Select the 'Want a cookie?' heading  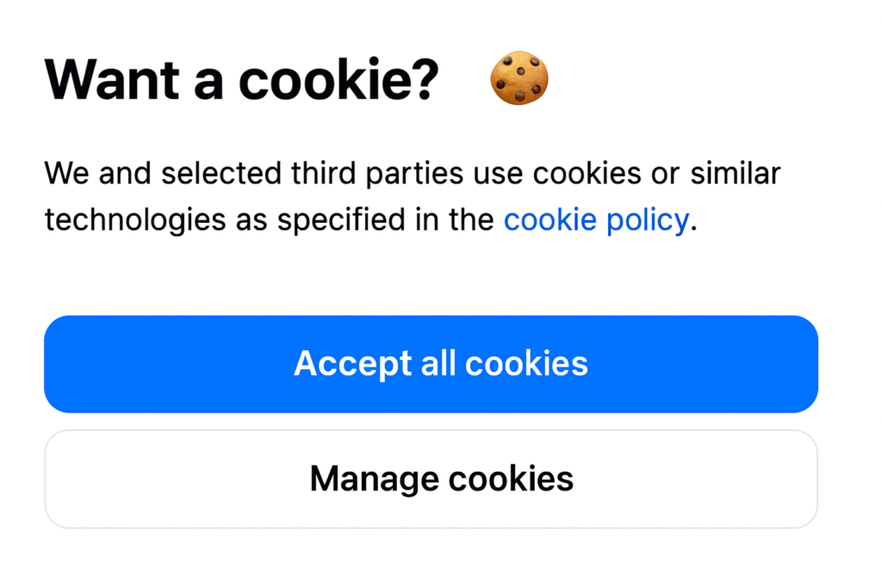pos(241,79)
